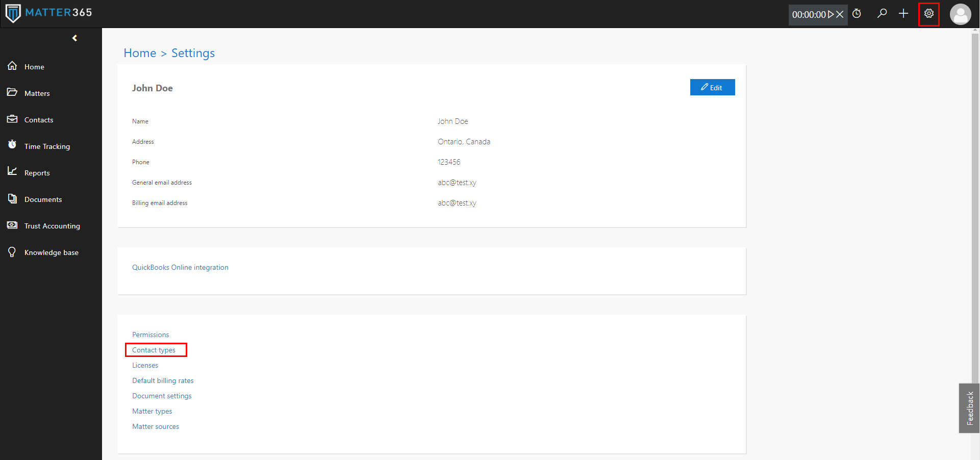Start the timer with the play icon
This screenshot has width=980, height=460.
(831, 15)
